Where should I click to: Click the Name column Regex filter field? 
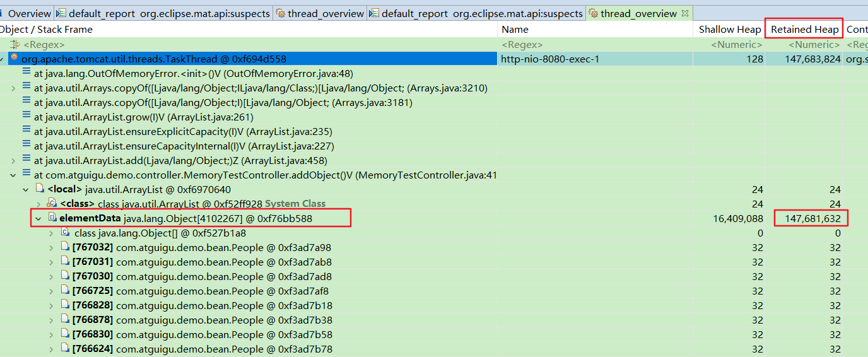pyautogui.click(x=595, y=45)
